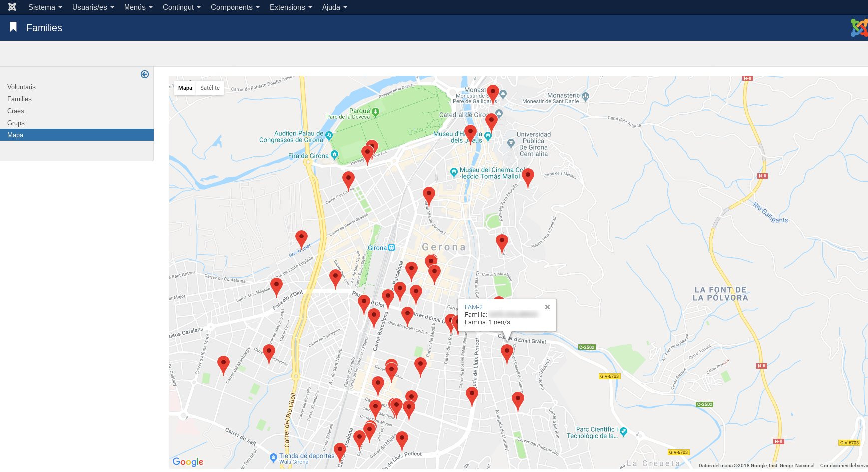Click the Auditori Palau de Congressos icon
The width and height of the screenshot is (868, 472).
[x=329, y=135]
